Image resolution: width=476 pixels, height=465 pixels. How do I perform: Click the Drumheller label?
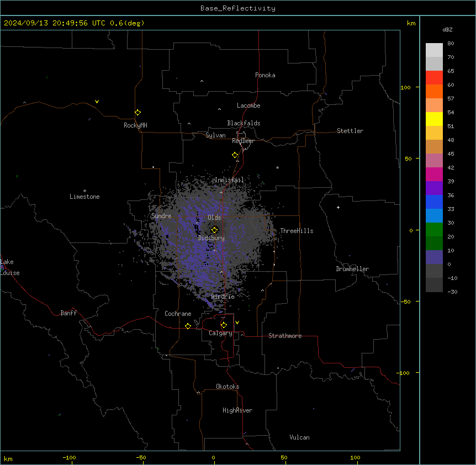point(352,269)
